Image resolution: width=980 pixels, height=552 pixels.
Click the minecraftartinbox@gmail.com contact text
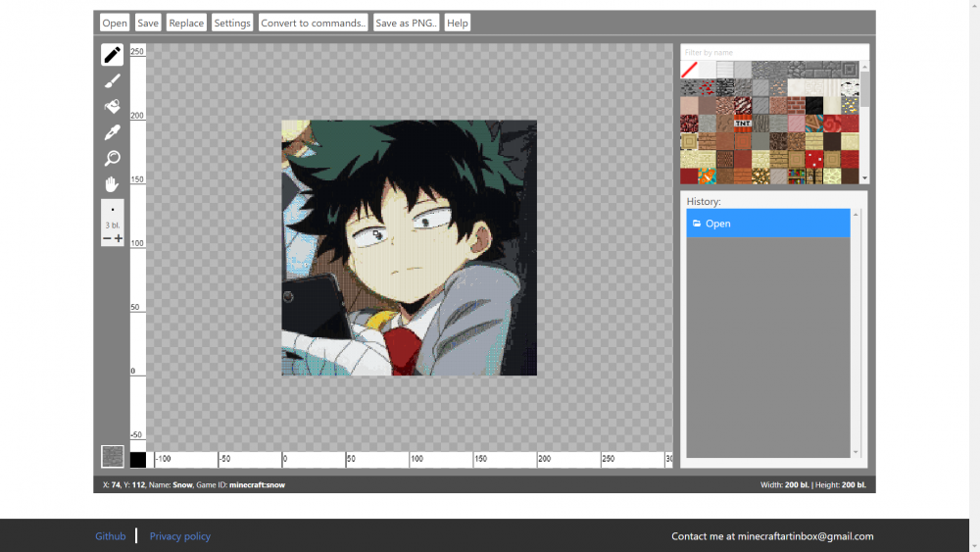pyautogui.click(x=806, y=535)
